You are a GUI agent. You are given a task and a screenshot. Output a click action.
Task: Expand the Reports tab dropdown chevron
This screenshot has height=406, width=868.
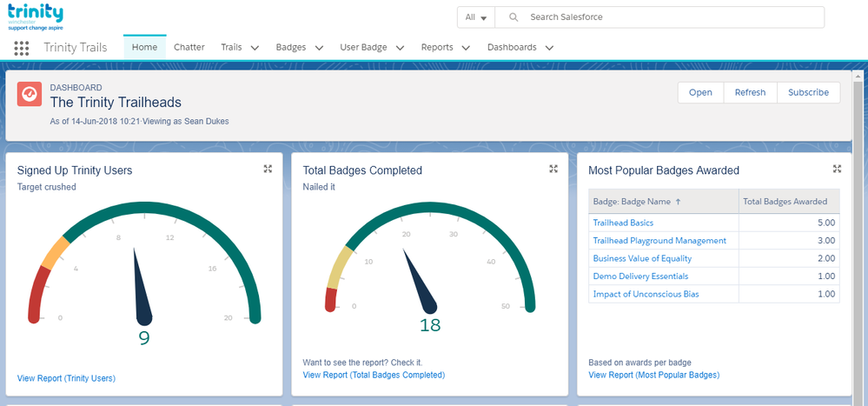tap(466, 48)
